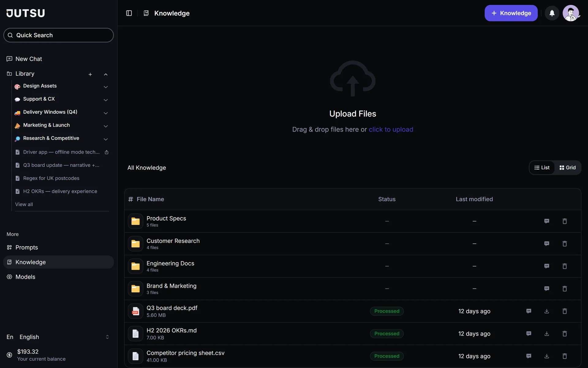Expand Research & Competitive folder
The height and width of the screenshot is (368, 588).
(x=106, y=139)
